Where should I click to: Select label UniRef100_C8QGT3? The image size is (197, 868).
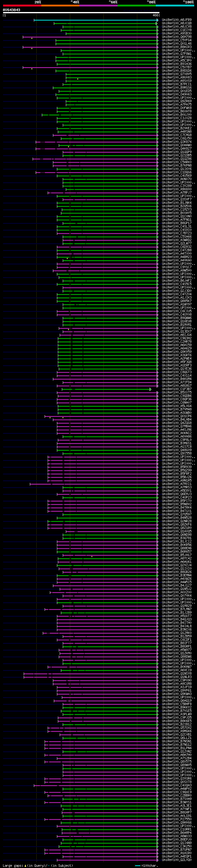click(x=177, y=372)
